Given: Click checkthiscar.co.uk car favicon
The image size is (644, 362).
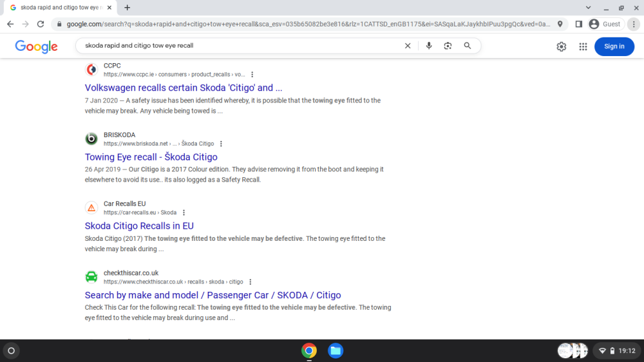Looking at the screenshot, I should [91, 277].
